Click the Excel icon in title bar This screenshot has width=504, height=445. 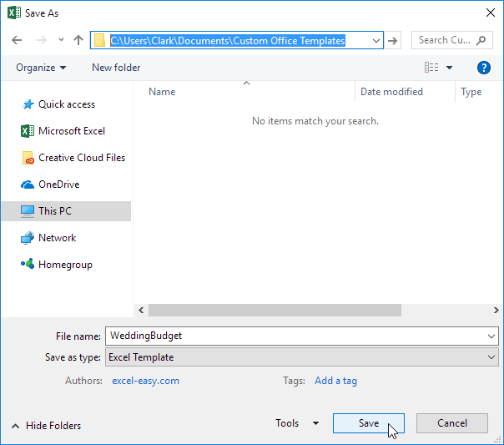(14, 13)
